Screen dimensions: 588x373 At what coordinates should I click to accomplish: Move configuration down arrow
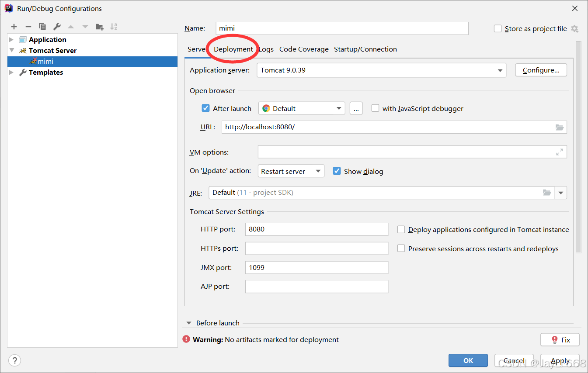click(x=85, y=27)
